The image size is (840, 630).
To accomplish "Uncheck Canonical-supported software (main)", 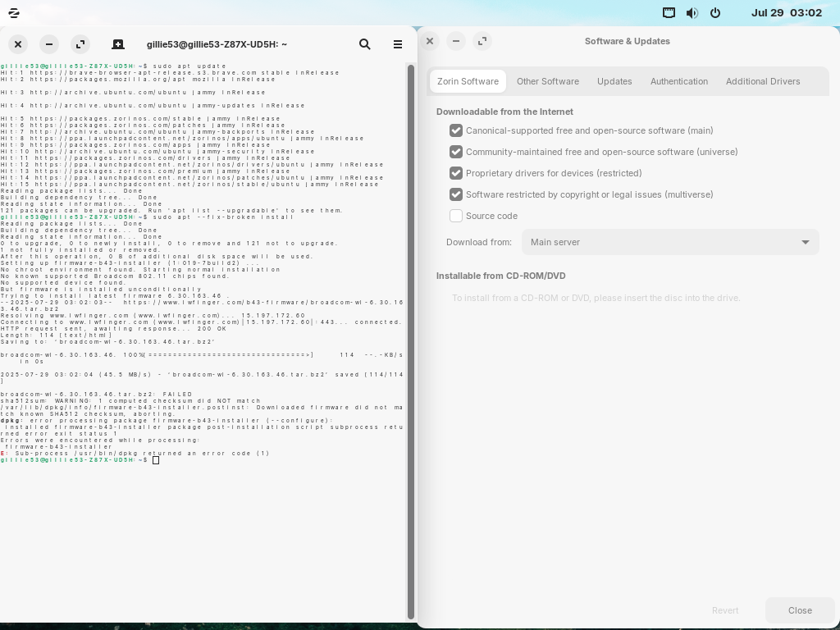I will tap(456, 130).
